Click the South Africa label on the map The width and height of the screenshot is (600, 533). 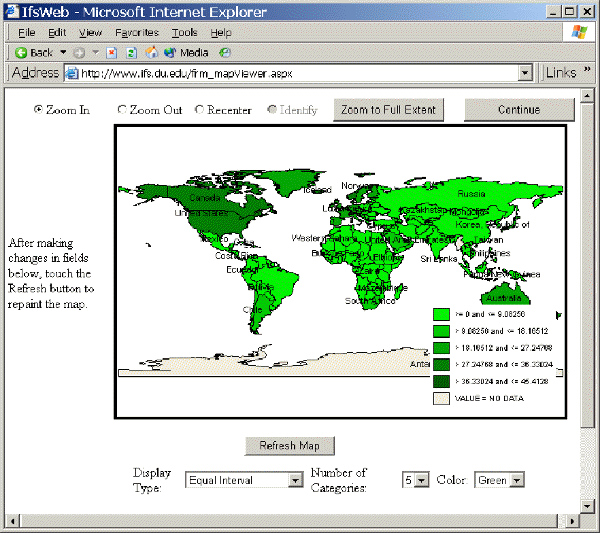(x=370, y=301)
